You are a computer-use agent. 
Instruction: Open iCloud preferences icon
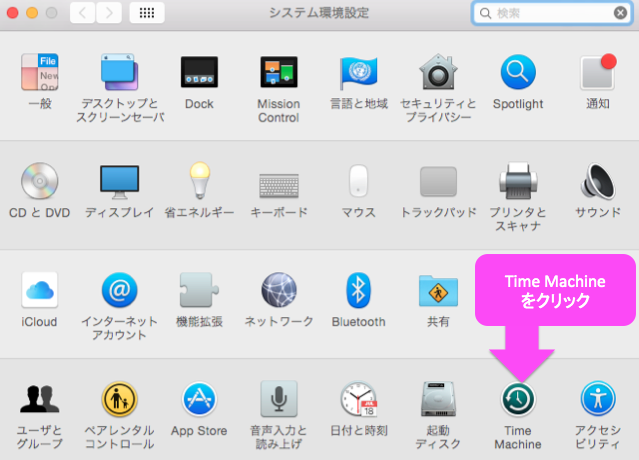click(x=40, y=290)
